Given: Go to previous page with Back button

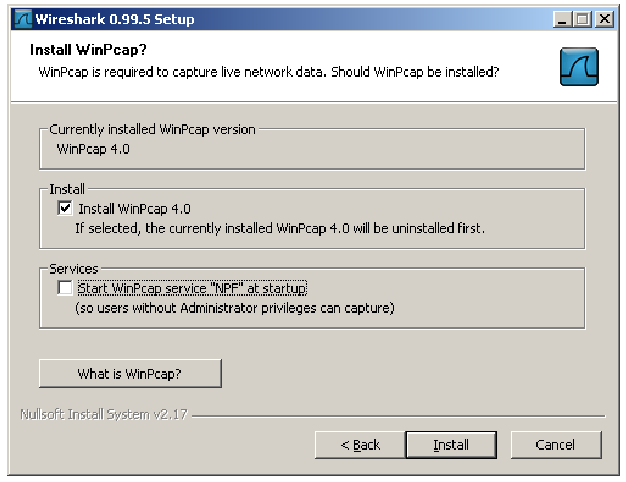Looking at the screenshot, I should 360,444.
